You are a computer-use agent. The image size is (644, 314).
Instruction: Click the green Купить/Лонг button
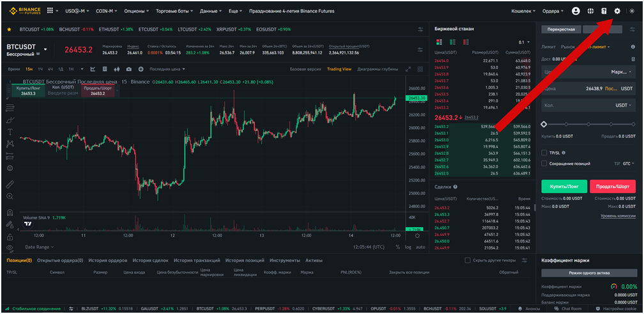[x=564, y=186]
